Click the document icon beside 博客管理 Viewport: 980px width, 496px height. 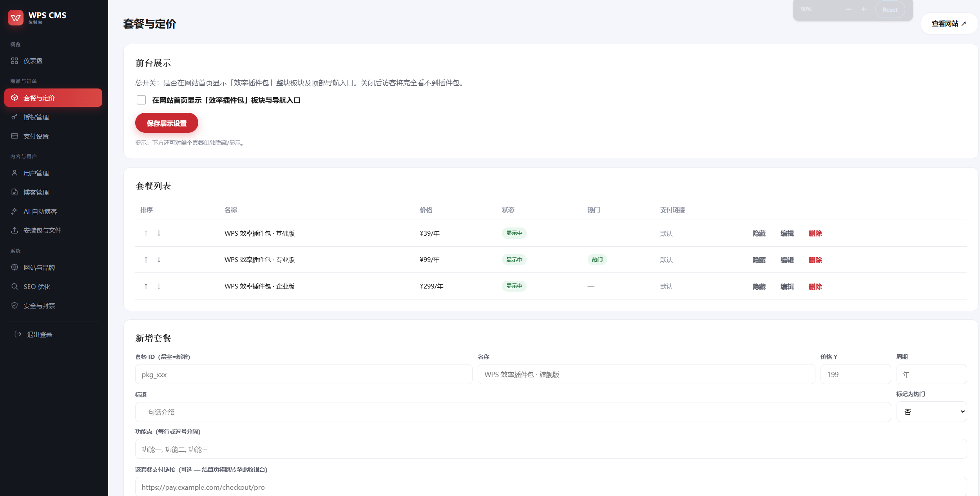[x=14, y=192]
